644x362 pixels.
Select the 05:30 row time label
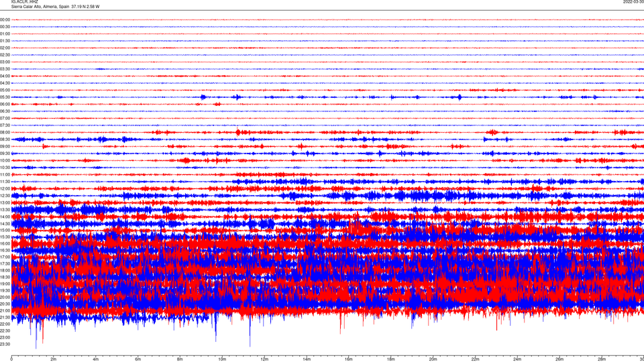click(x=5, y=97)
